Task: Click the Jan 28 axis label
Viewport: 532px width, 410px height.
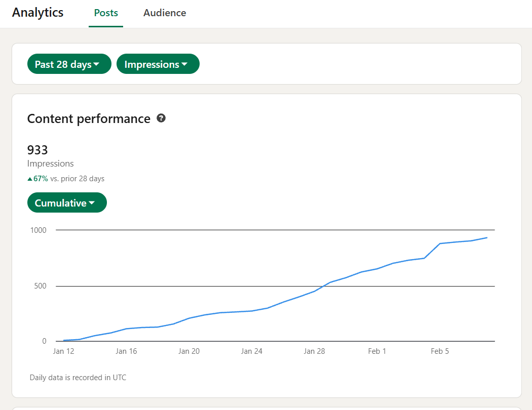Action: coord(315,351)
